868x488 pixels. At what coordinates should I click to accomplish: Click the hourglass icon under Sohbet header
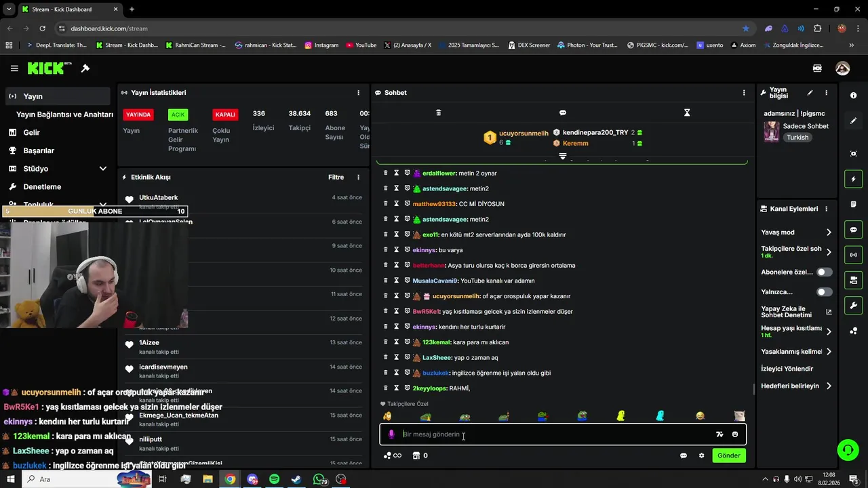pos(687,113)
